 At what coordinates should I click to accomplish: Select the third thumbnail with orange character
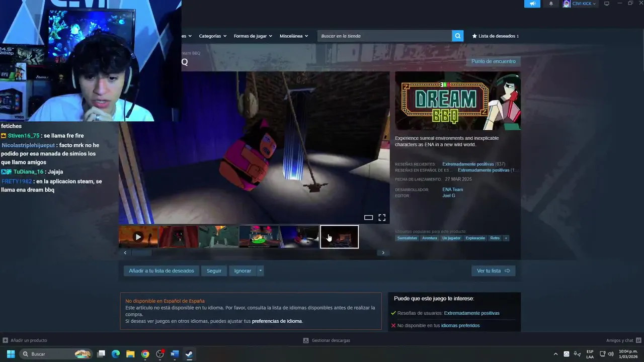click(218, 237)
